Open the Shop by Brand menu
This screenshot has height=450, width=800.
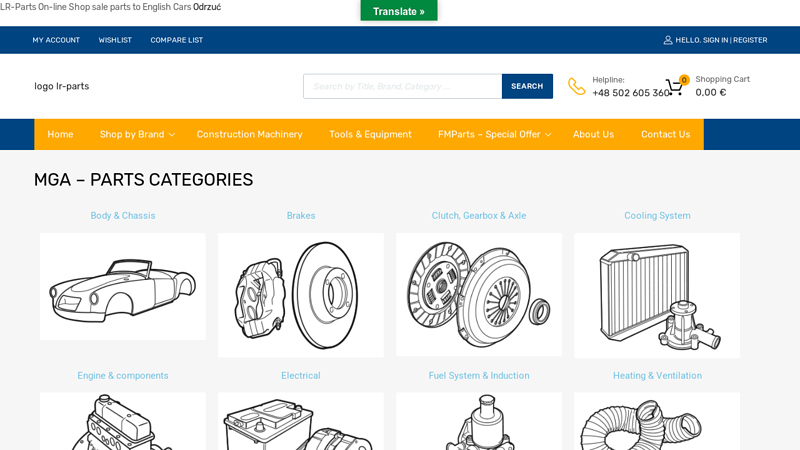[x=132, y=134]
